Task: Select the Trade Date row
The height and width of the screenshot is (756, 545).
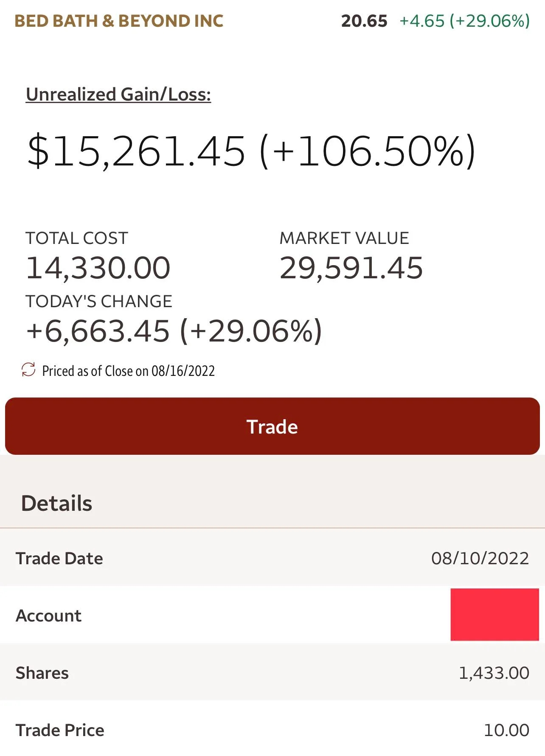Action: tap(272, 557)
